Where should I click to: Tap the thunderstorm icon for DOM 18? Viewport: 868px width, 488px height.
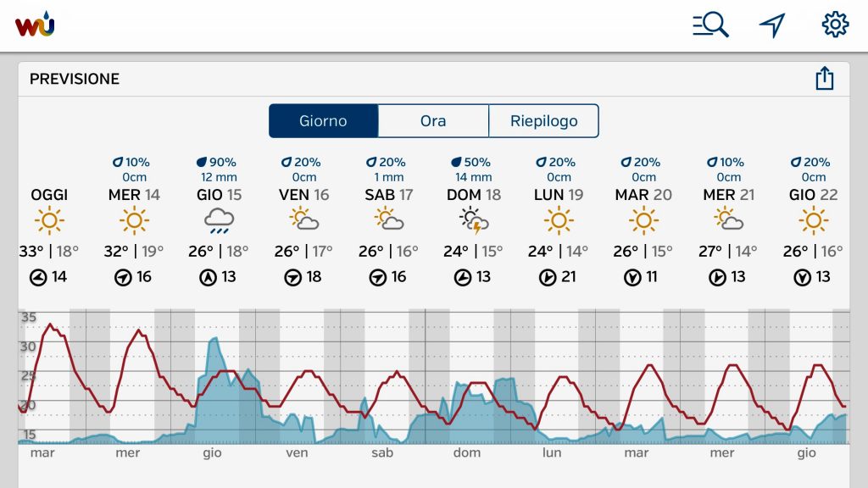point(474,221)
